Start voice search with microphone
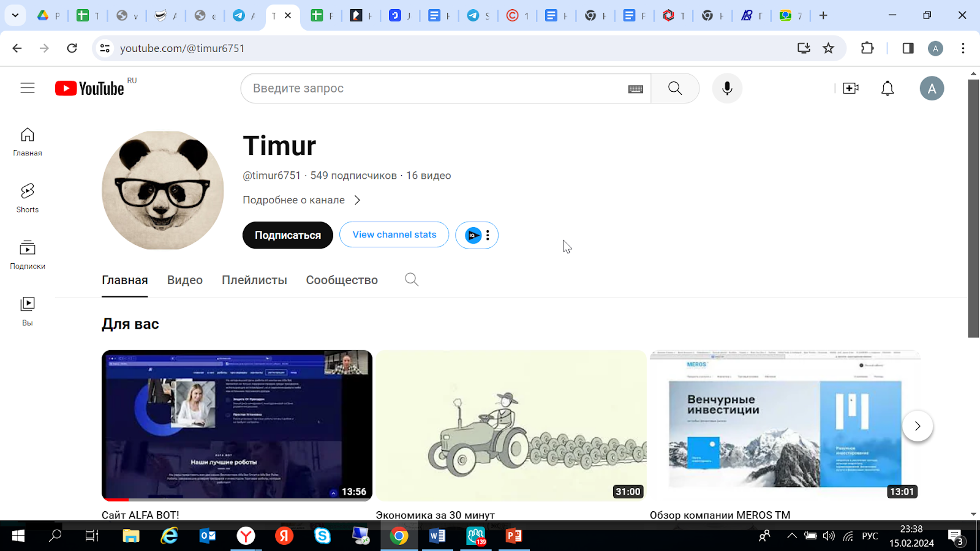The image size is (980, 551). point(727,88)
